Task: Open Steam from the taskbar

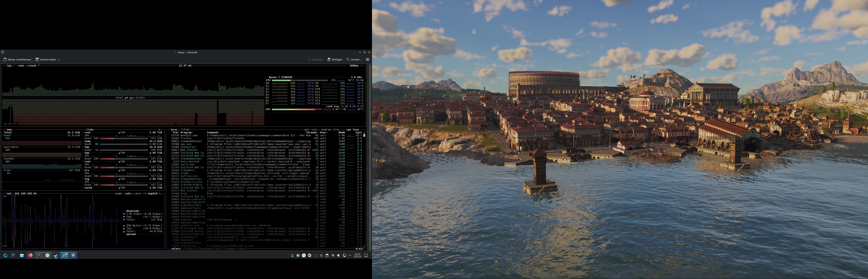Action: 56,255
